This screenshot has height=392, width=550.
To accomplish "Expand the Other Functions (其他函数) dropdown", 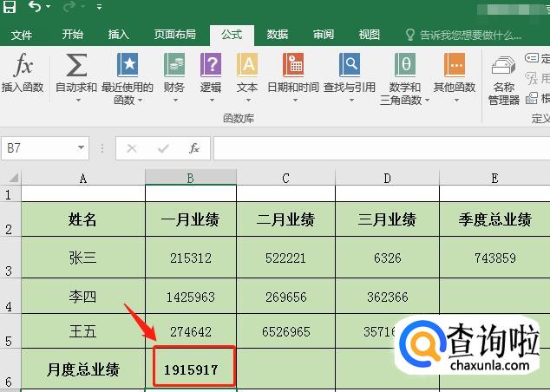I will tap(455, 99).
